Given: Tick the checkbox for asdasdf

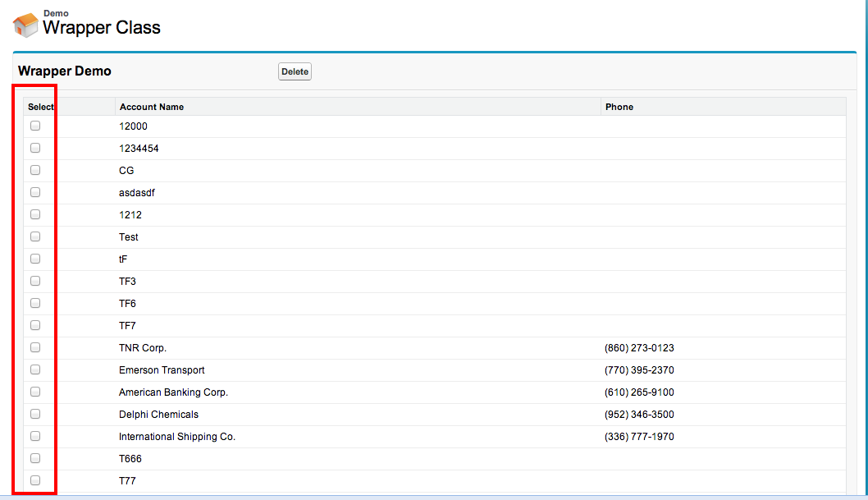Looking at the screenshot, I should pyautogui.click(x=35, y=192).
